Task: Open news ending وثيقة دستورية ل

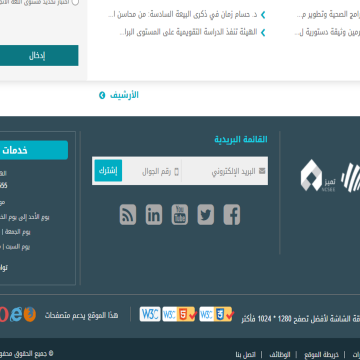Action: 327,32
